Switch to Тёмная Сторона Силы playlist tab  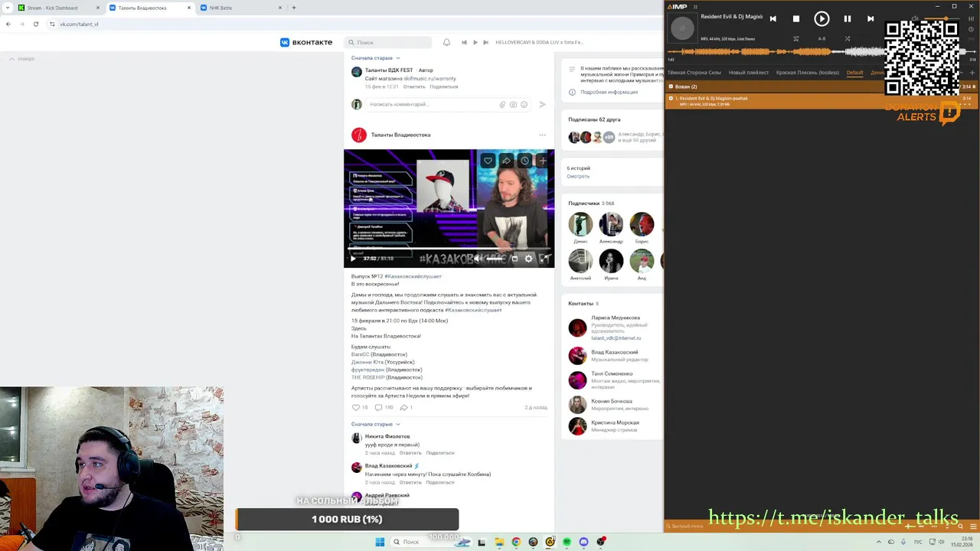tap(694, 73)
